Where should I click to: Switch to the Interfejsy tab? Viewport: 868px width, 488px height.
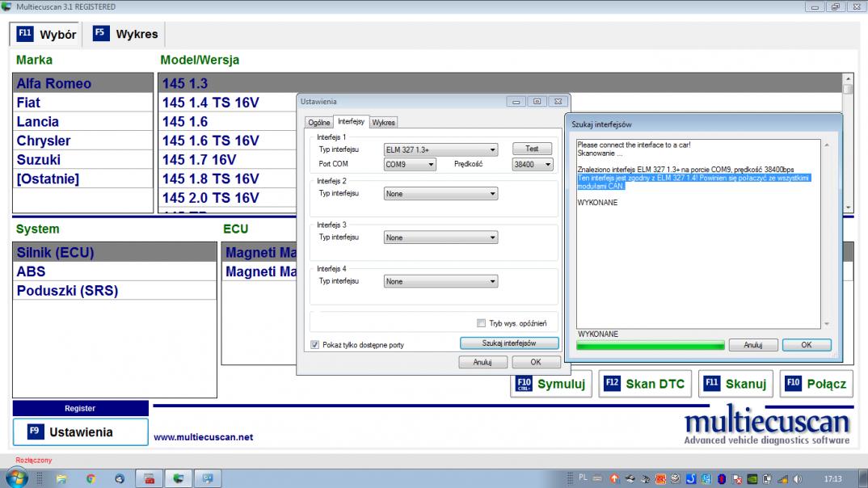pyautogui.click(x=351, y=121)
